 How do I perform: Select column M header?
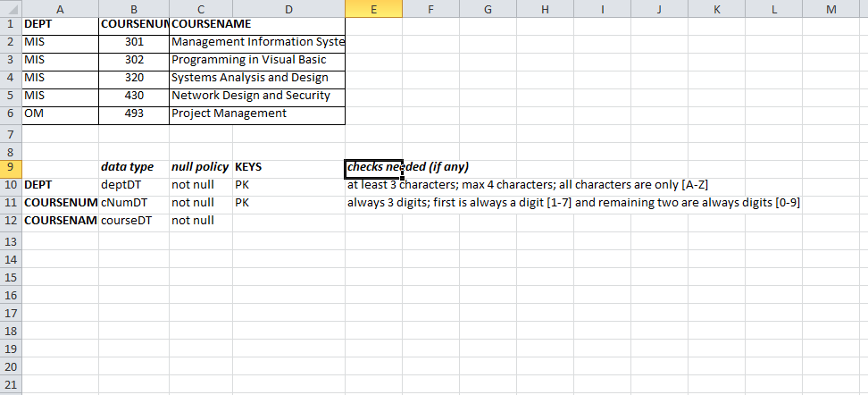pyautogui.click(x=830, y=8)
